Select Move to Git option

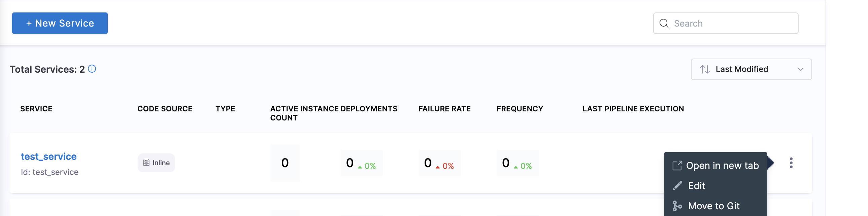tap(714, 206)
